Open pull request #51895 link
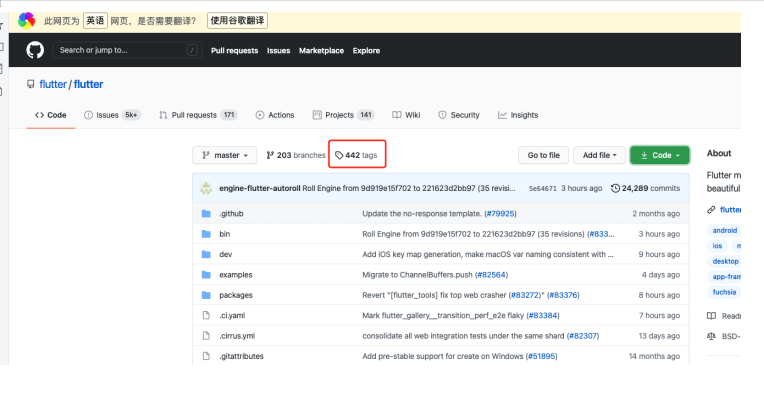The width and height of the screenshot is (764, 404). tap(541, 356)
